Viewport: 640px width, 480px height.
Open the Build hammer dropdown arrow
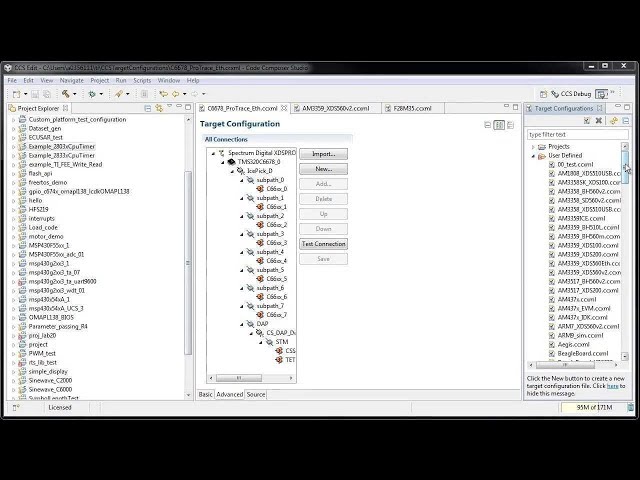(74, 94)
